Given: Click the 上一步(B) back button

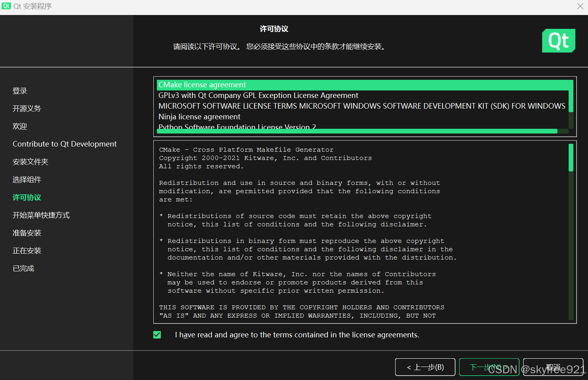Looking at the screenshot, I should click(425, 367).
